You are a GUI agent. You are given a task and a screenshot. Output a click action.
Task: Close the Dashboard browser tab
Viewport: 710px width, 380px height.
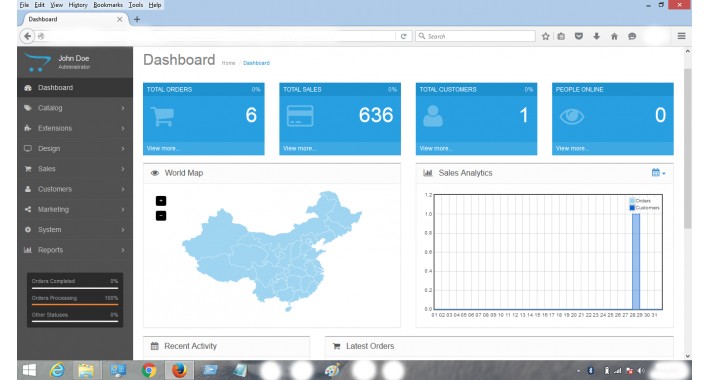[120, 19]
